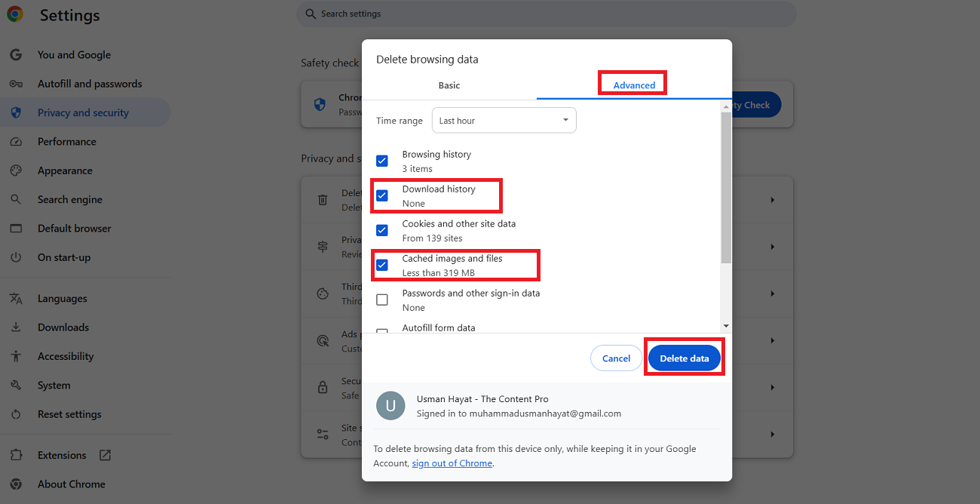Open the Time range Last hour dropdown
The image size is (980, 504).
(504, 121)
